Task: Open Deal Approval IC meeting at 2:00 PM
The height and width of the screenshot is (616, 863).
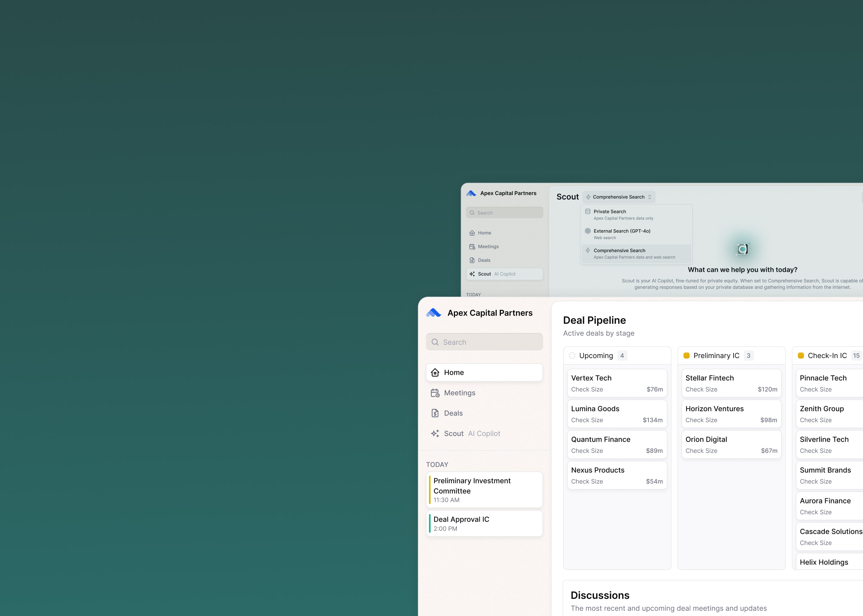Action: click(x=484, y=524)
